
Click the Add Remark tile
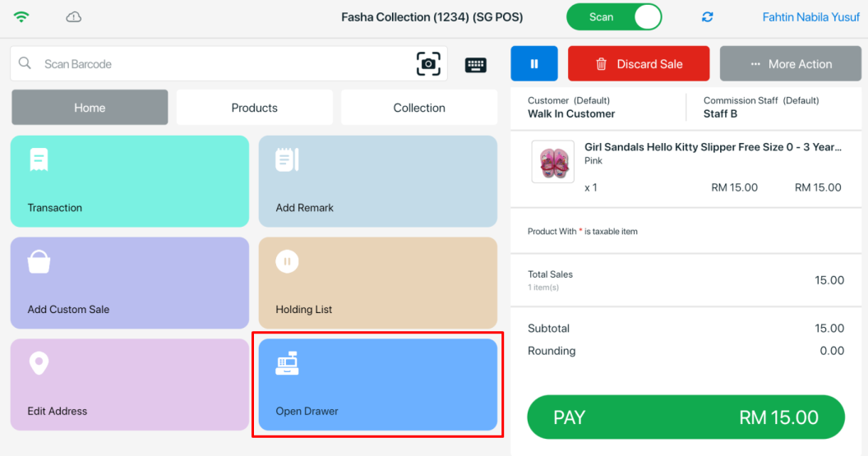377,181
